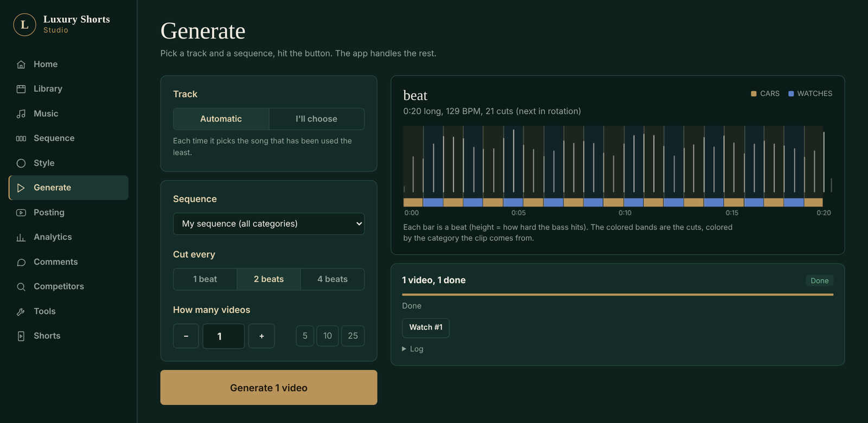This screenshot has width=868, height=423.
Task: Click the golden progress bar
Action: click(x=617, y=295)
